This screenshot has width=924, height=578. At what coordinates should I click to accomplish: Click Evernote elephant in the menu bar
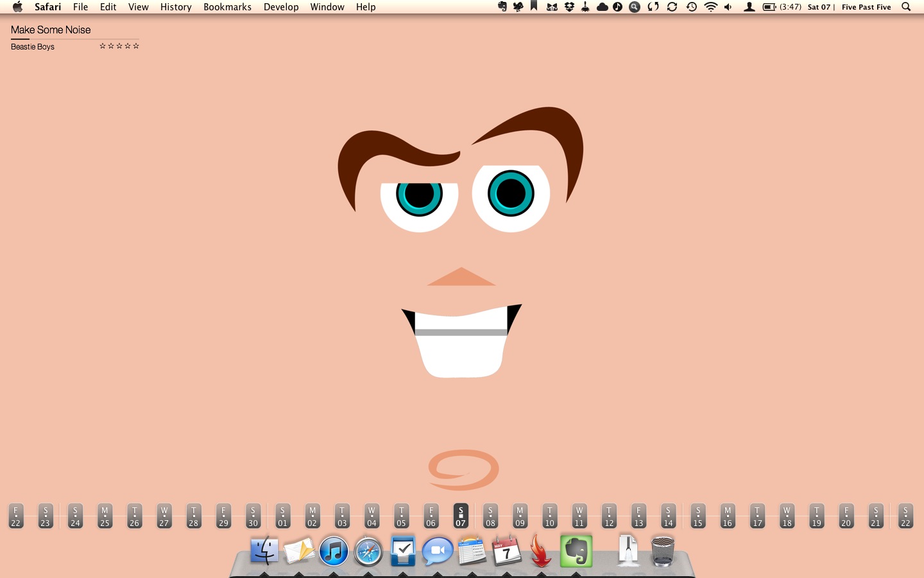click(x=502, y=7)
